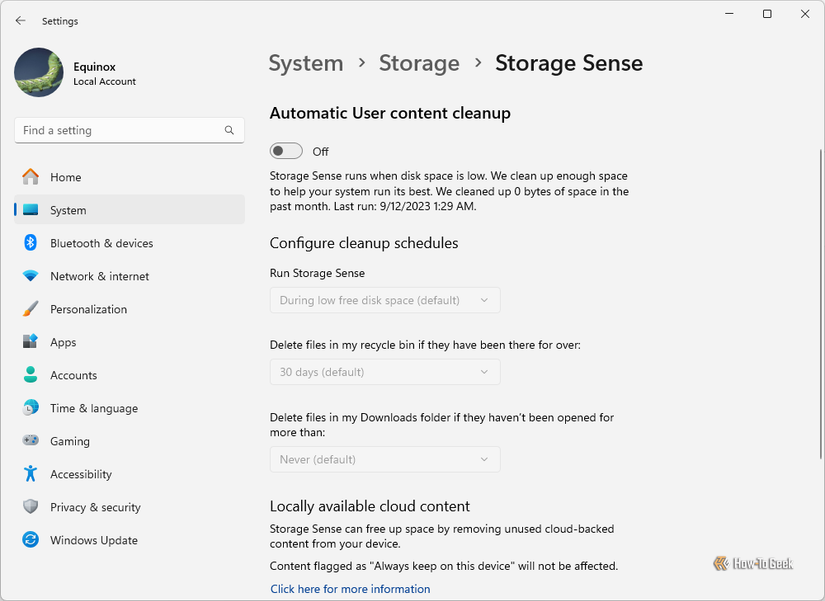Click the back arrow button

coord(20,20)
